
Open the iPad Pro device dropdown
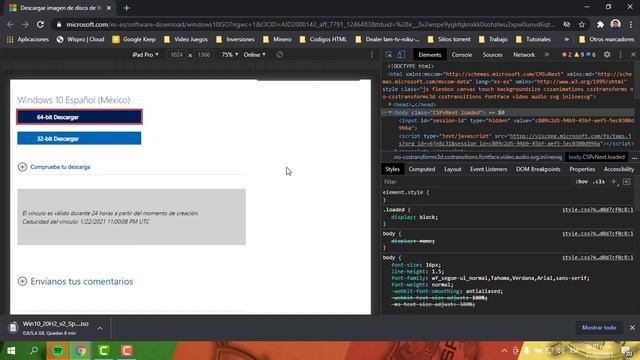pos(145,55)
